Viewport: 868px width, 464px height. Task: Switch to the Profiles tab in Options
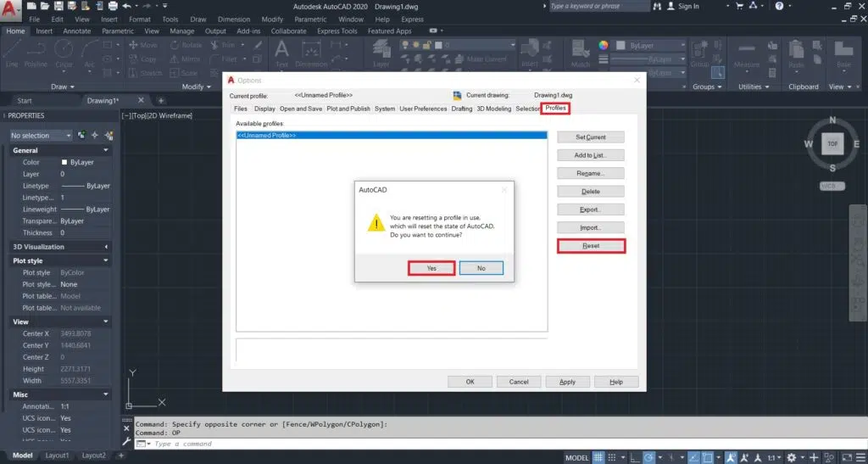pyautogui.click(x=556, y=109)
